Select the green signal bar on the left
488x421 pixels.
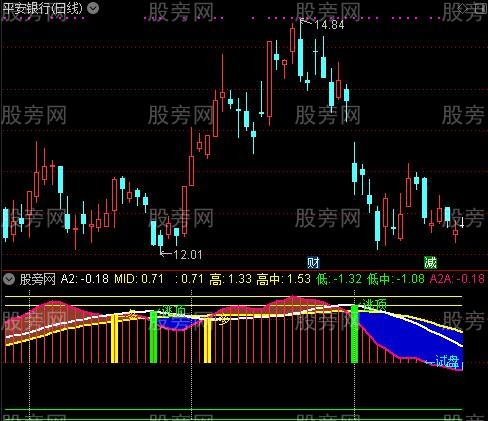point(153,337)
